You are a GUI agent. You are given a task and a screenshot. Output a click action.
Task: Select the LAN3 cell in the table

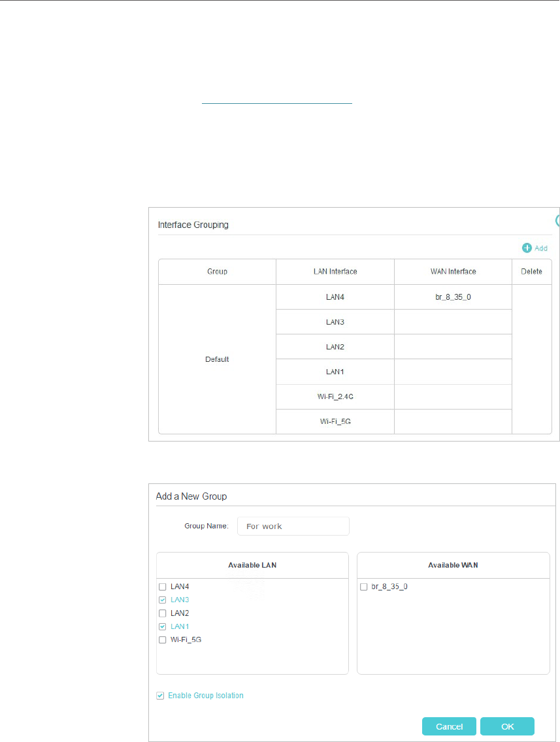coord(335,322)
